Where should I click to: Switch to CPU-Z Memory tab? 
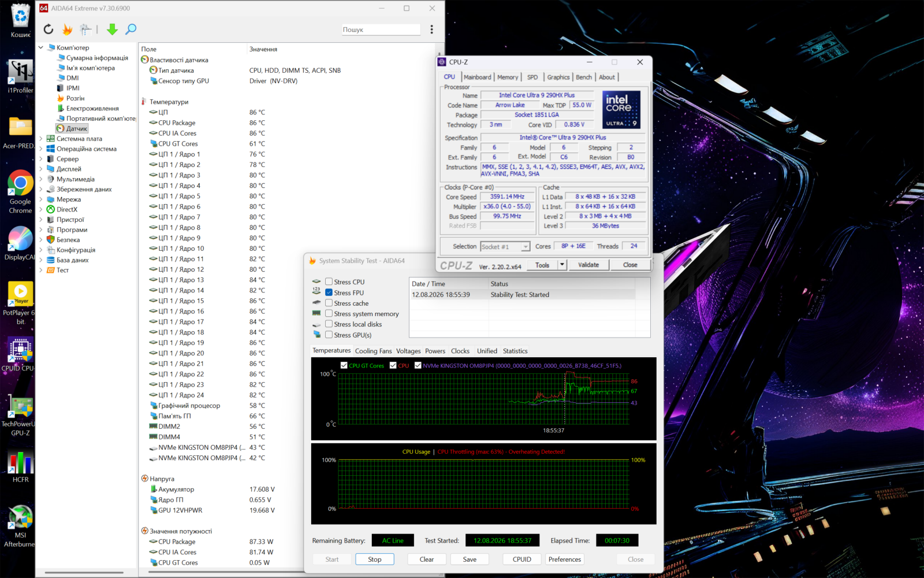point(508,77)
